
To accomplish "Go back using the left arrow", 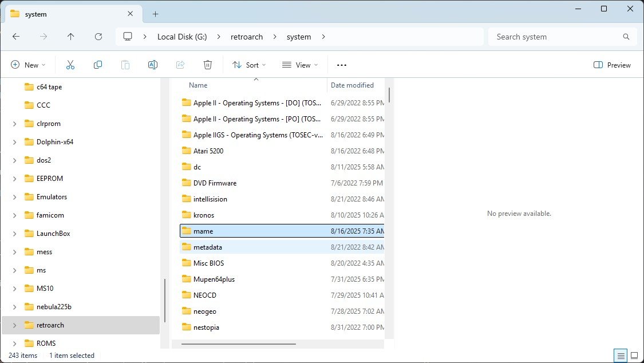I will [x=16, y=37].
